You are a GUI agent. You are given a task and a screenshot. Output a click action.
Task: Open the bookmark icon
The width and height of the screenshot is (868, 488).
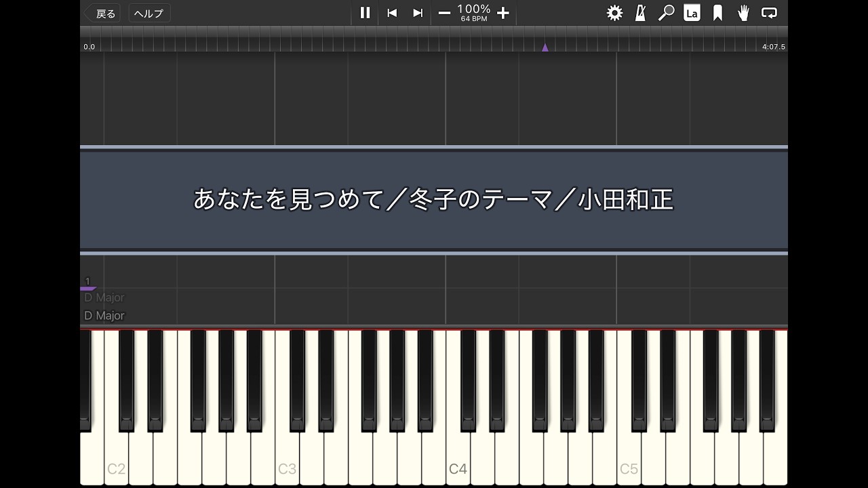717,13
